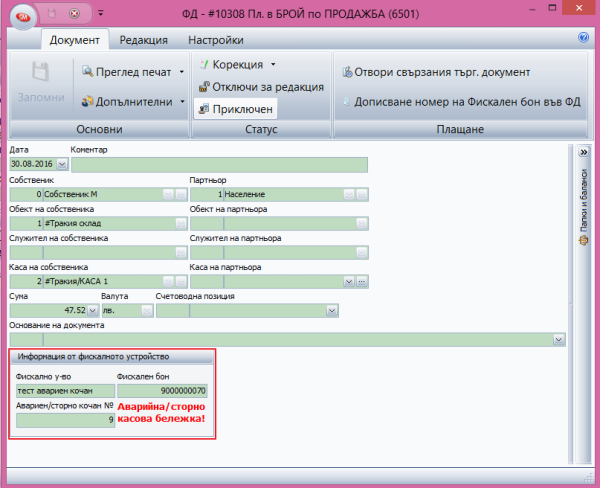Click the Отключи за редакция lock icon
The height and width of the screenshot is (488, 600).
[204, 87]
